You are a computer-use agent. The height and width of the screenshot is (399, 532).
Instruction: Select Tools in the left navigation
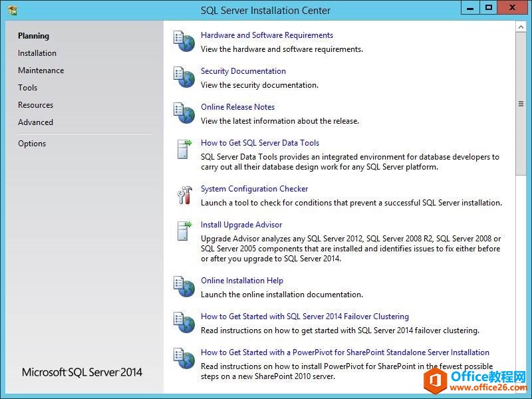tap(28, 88)
